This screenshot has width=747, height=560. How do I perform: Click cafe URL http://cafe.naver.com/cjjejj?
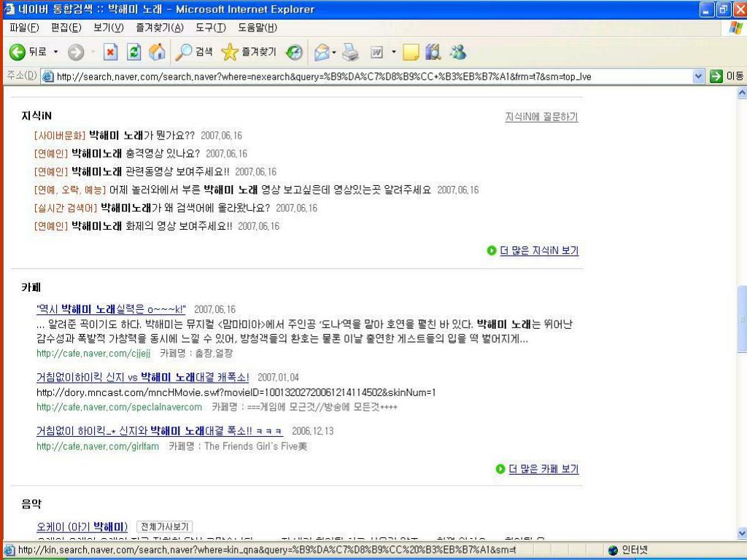tap(93, 354)
